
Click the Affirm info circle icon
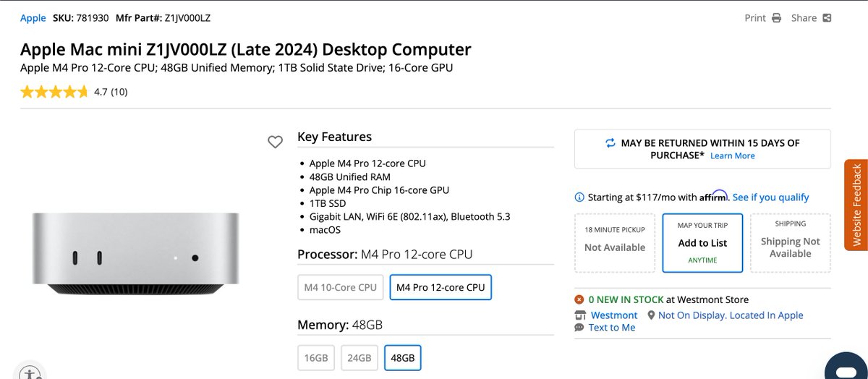pos(579,197)
